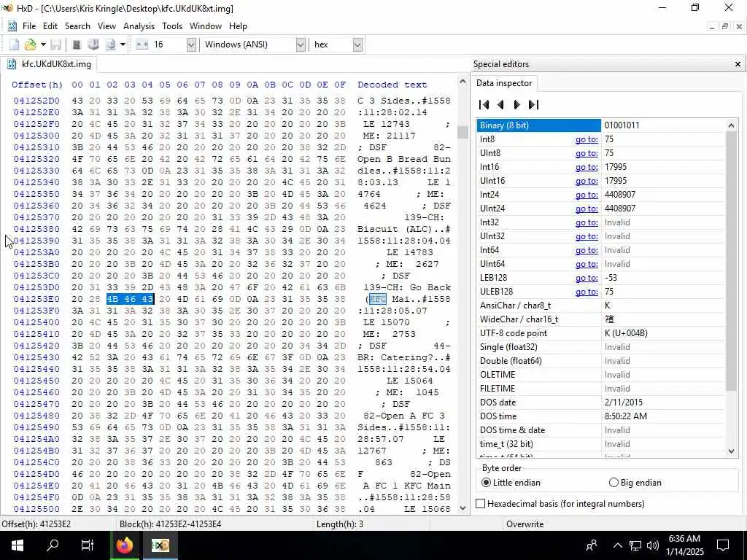Select the Binary (8 bit) row
This screenshot has height=560, width=747.
click(x=600, y=125)
